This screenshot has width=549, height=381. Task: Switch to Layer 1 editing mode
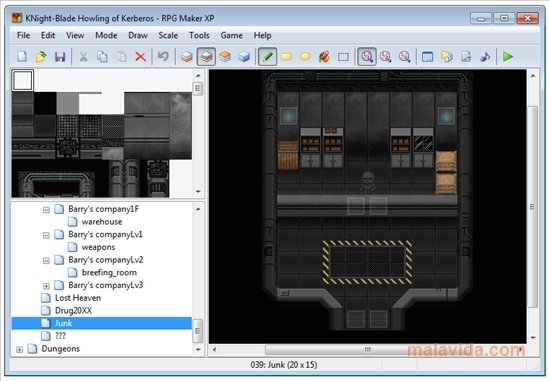[187, 57]
